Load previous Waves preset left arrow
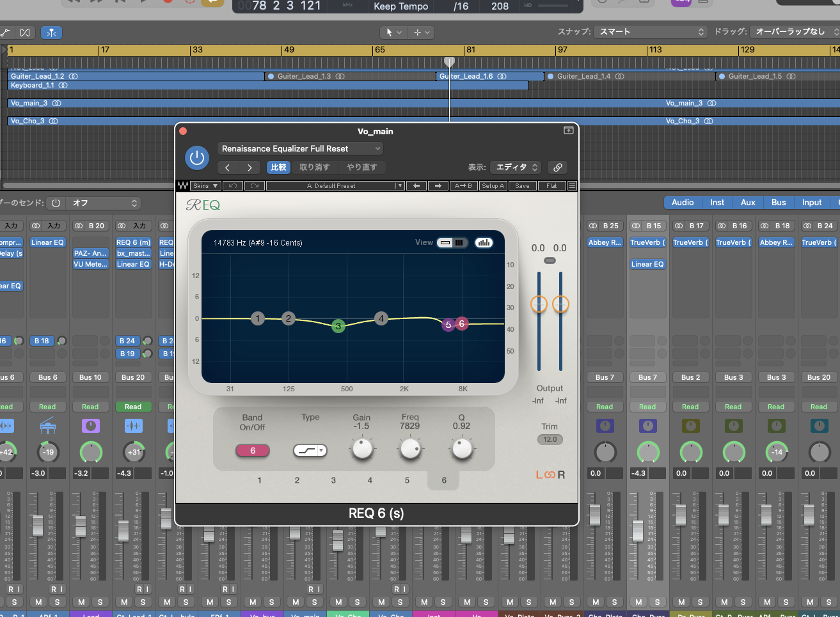Screen dimensions: 840x617 (x=416, y=185)
